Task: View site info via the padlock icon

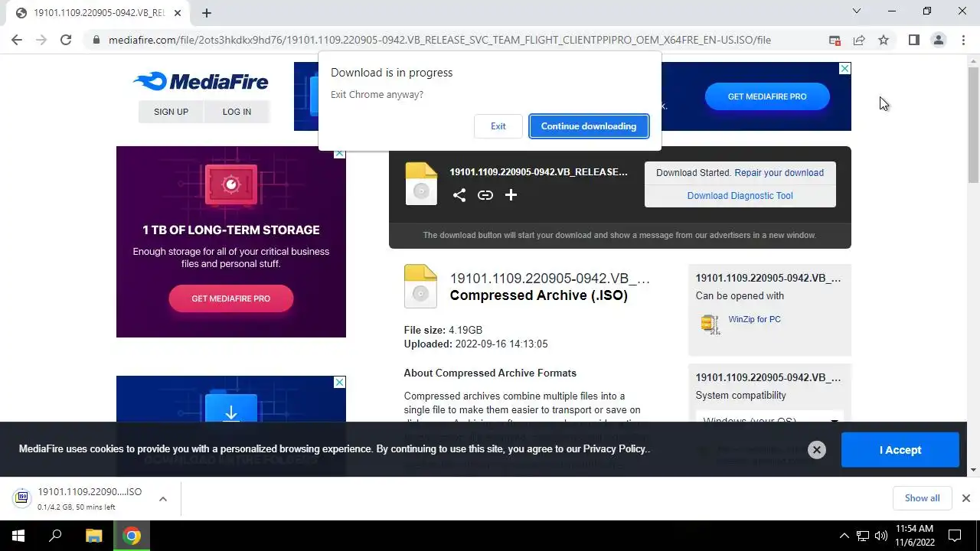Action: [96, 40]
